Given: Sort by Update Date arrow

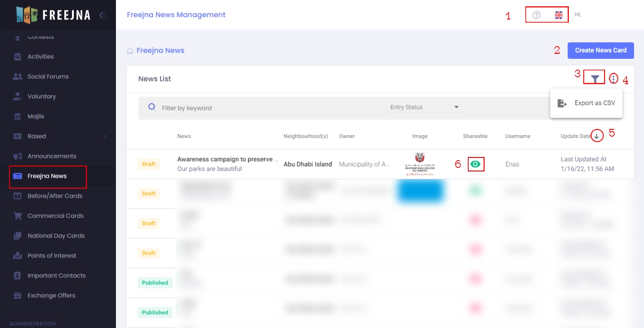Looking at the screenshot, I should pos(597,136).
